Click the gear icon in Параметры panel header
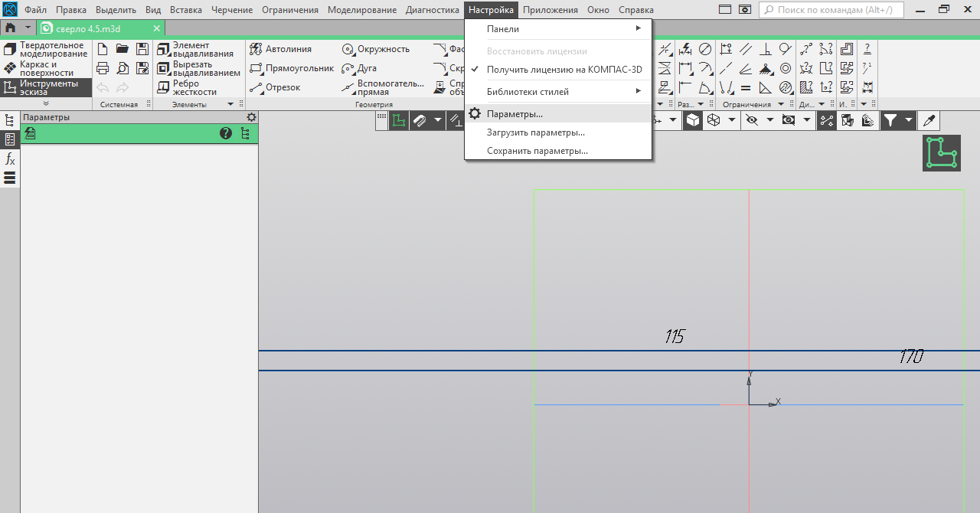The width and height of the screenshot is (980, 513). click(x=251, y=117)
